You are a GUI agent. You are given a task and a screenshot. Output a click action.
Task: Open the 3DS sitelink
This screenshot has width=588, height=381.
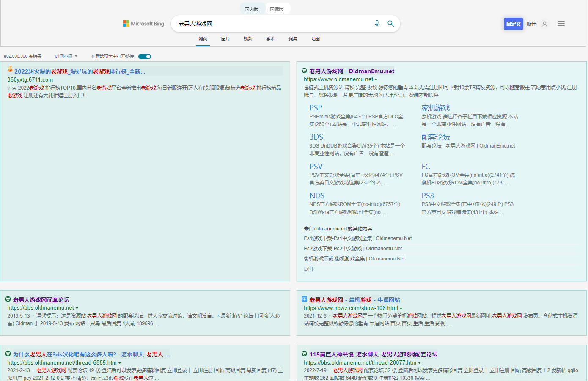click(316, 137)
